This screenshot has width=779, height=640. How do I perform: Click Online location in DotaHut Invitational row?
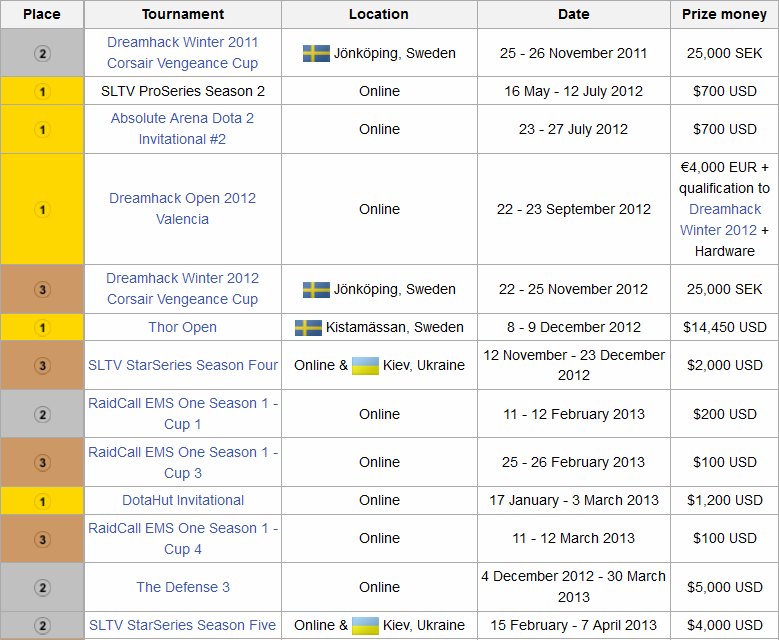380,500
